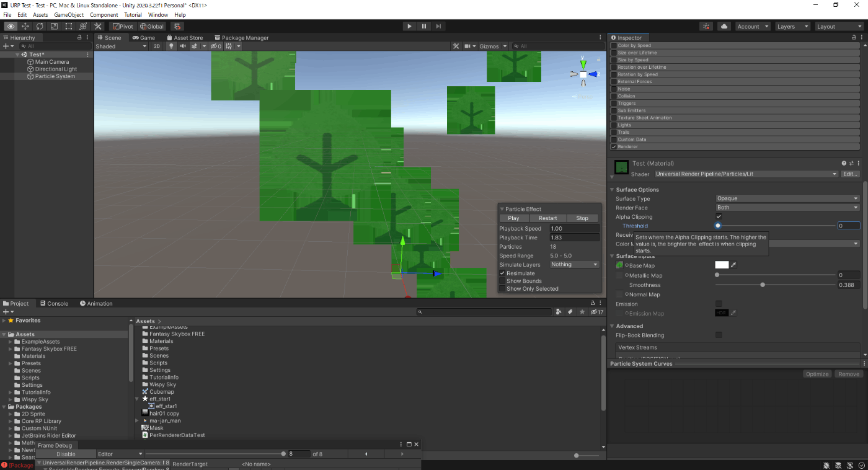The image size is (868, 470).
Task: Toggle Global handle rotation
Action: click(152, 27)
